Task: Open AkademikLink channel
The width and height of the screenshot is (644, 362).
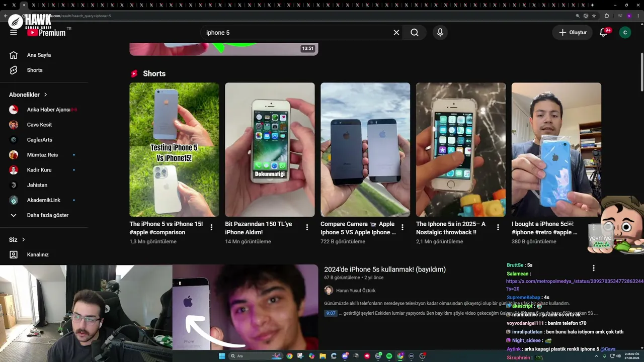Action: (44, 200)
